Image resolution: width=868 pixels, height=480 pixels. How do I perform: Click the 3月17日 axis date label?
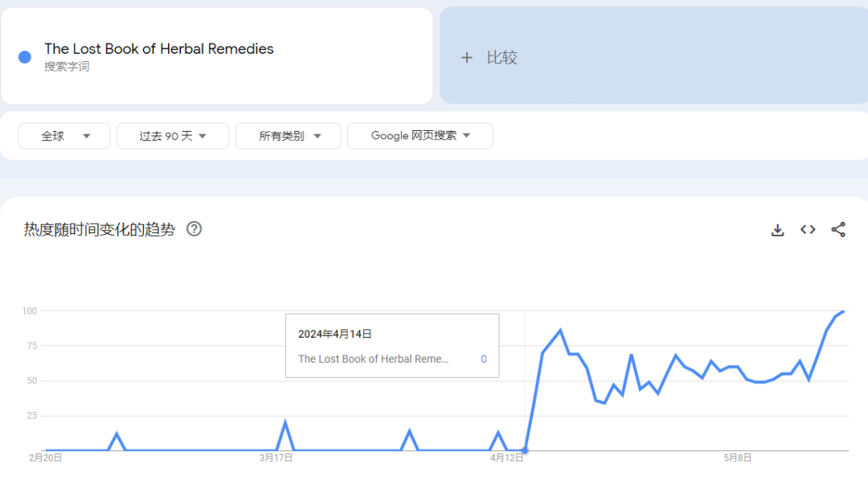tap(276, 457)
